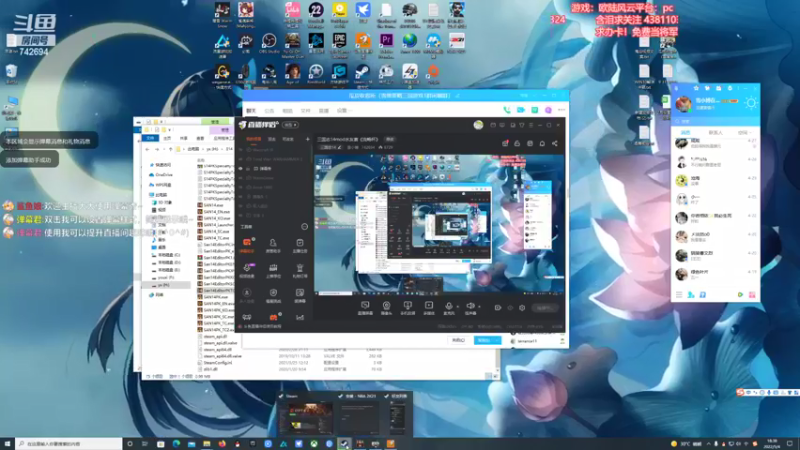This screenshot has height=450, width=800.
Task: Open the Steam icon on the Windows taskbar
Action: click(x=345, y=444)
